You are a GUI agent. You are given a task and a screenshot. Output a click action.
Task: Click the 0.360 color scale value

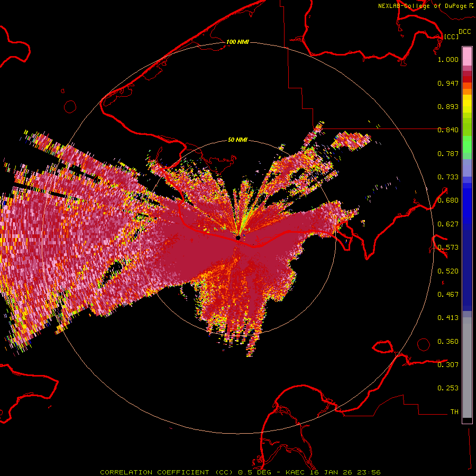point(448,342)
